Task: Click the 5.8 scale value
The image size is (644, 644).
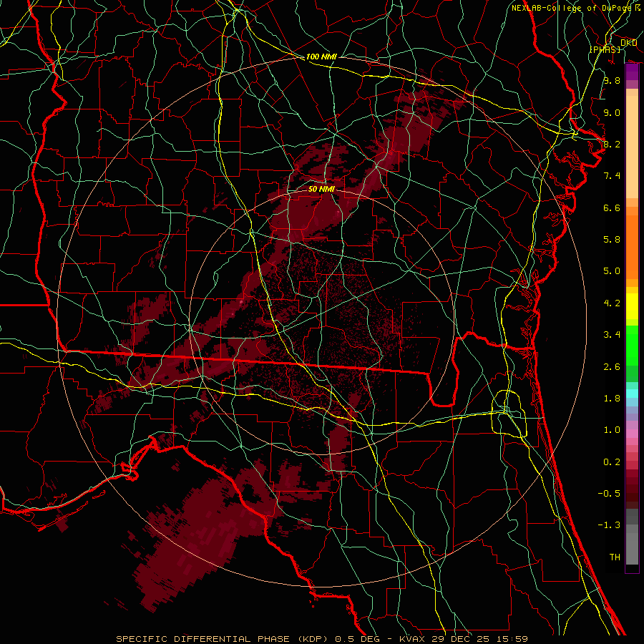Action: [x=612, y=240]
